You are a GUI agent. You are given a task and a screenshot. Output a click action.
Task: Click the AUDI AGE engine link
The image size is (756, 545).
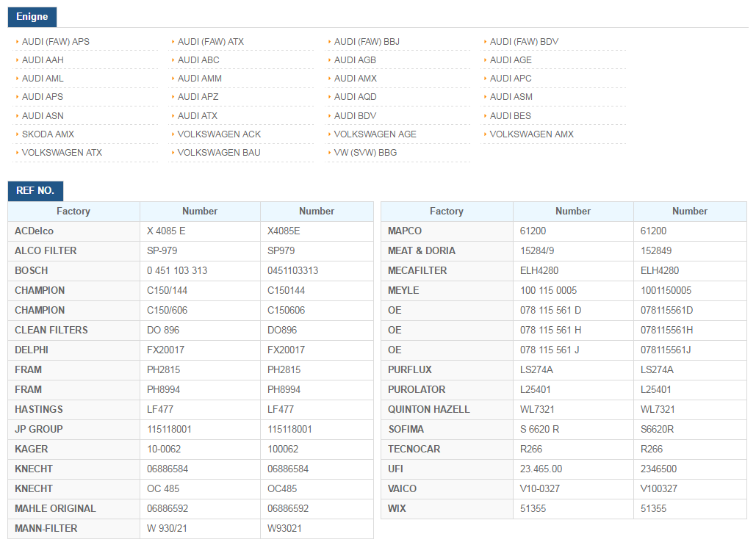coord(511,59)
